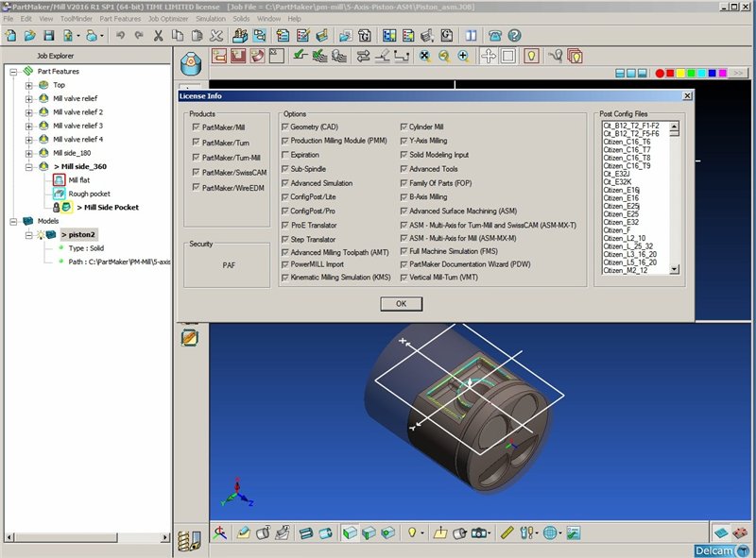Pick the yellow color swatch
756x558 pixels.
(680, 73)
